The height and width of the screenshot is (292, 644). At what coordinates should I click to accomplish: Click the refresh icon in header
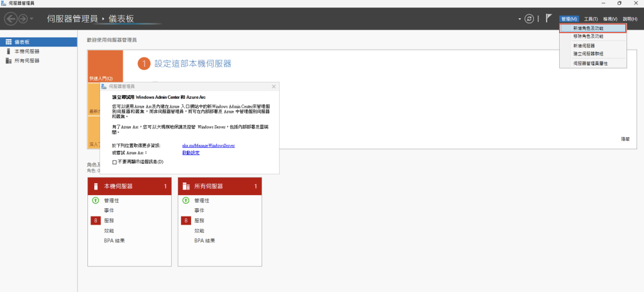click(x=530, y=19)
